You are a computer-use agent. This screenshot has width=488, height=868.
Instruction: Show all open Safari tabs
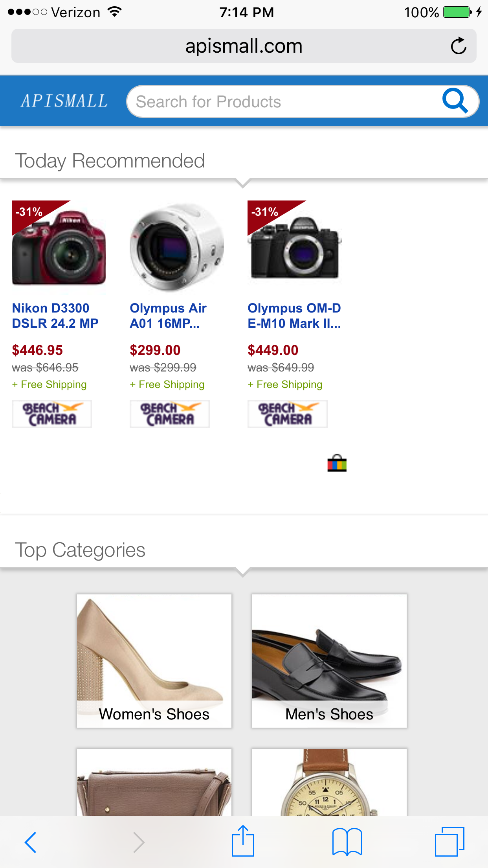(x=449, y=842)
